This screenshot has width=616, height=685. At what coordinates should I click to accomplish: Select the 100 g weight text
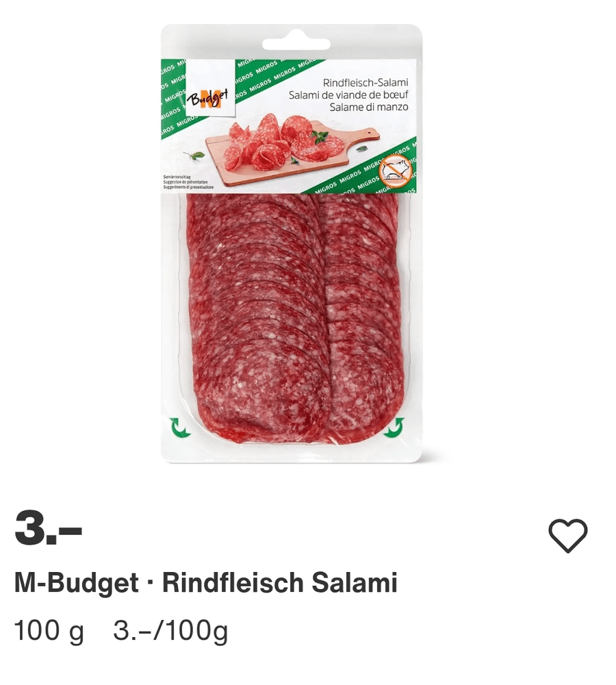click(x=49, y=632)
